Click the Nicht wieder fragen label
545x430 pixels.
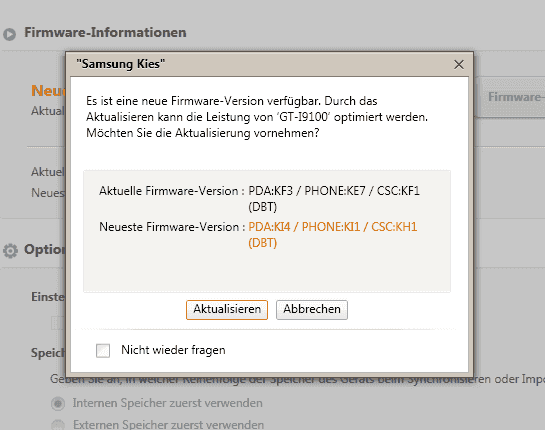(173, 350)
